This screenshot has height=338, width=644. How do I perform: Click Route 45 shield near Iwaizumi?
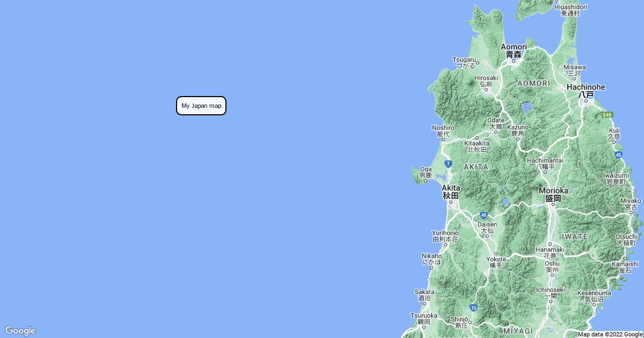pyautogui.click(x=618, y=155)
